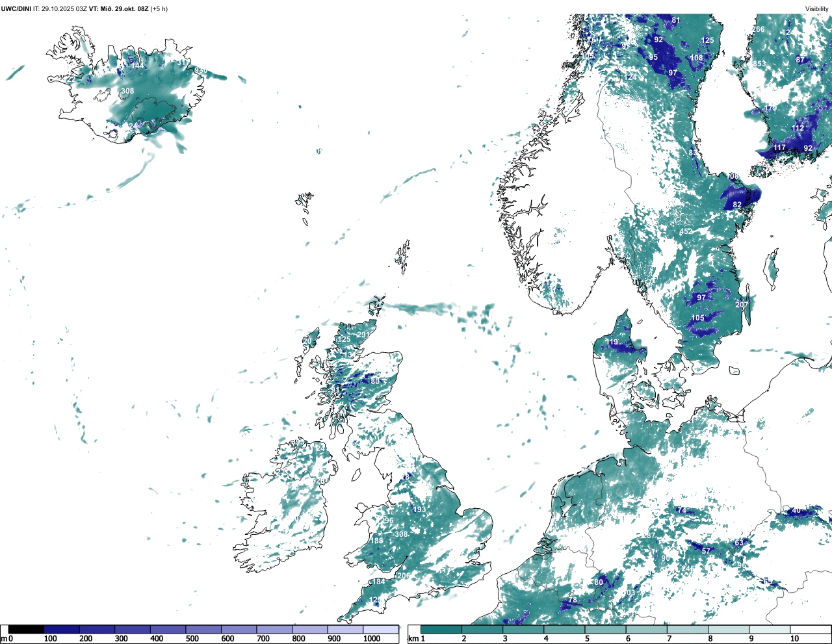Click the valid time Mið. 29.okt. 08Z

pos(124,8)
